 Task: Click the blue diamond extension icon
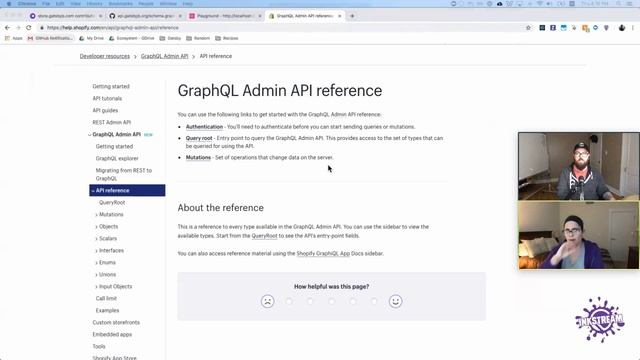[x=596, y=28]
